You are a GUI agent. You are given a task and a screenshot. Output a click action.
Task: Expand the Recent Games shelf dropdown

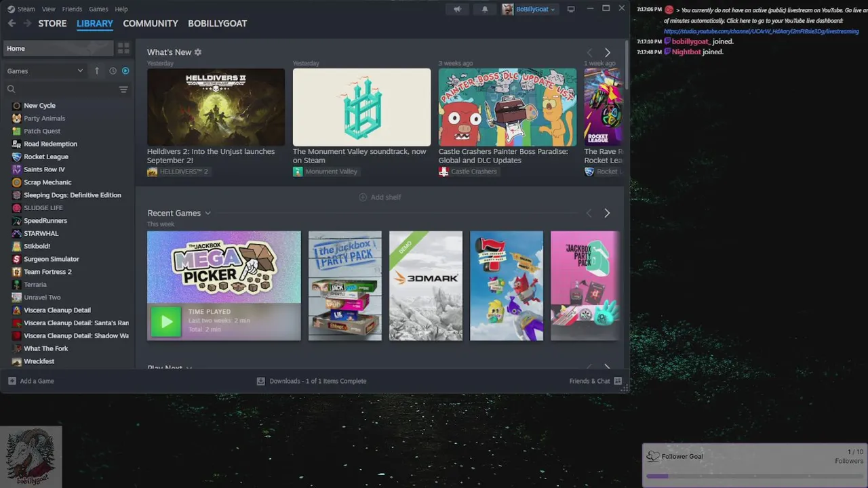pyautogui.click(x=208, y=213)
